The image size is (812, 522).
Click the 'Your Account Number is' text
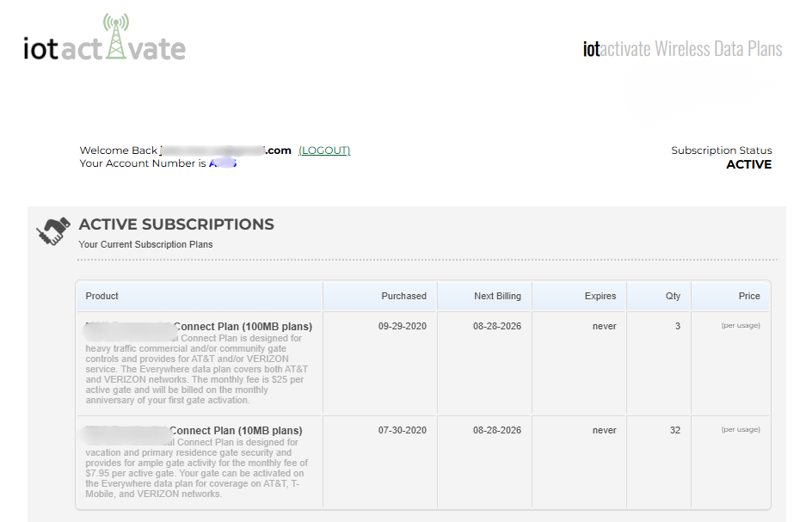click(143, 163)
